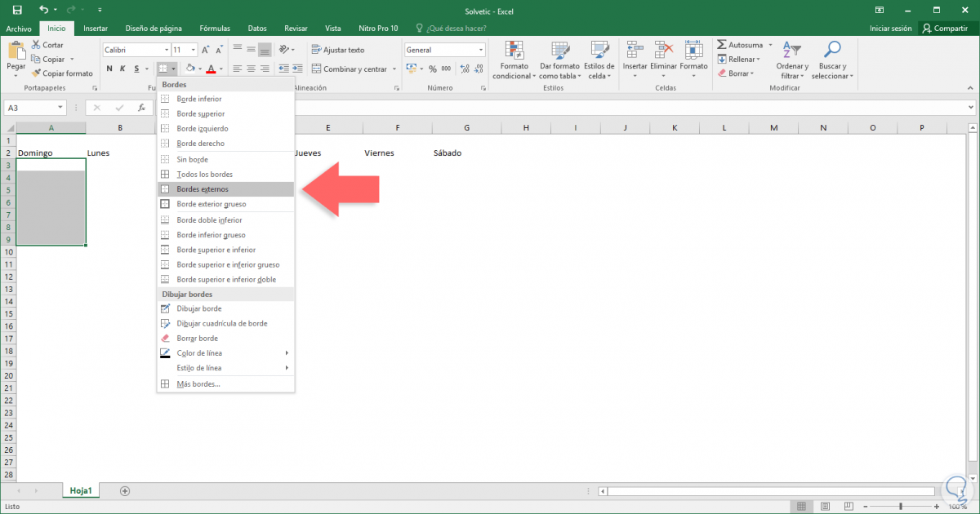
Task: Click the font color red A swatch
Action: (211, 69)
